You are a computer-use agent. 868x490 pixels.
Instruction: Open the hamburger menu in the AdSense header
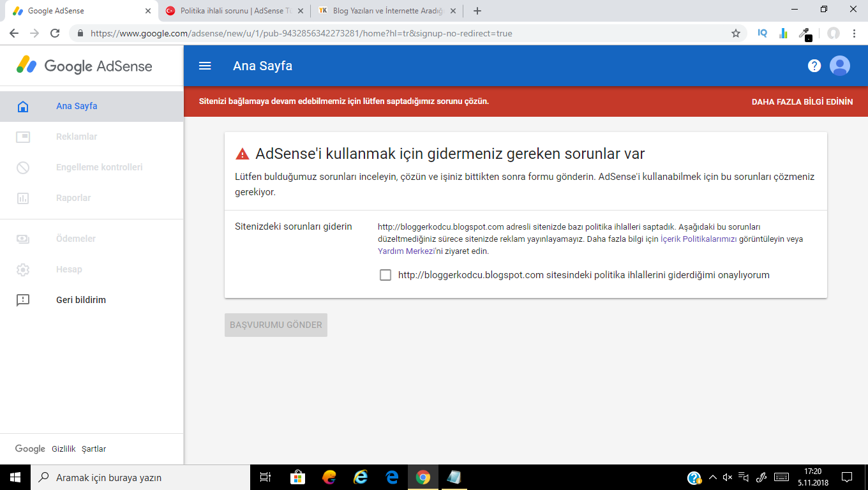[205, 66]
